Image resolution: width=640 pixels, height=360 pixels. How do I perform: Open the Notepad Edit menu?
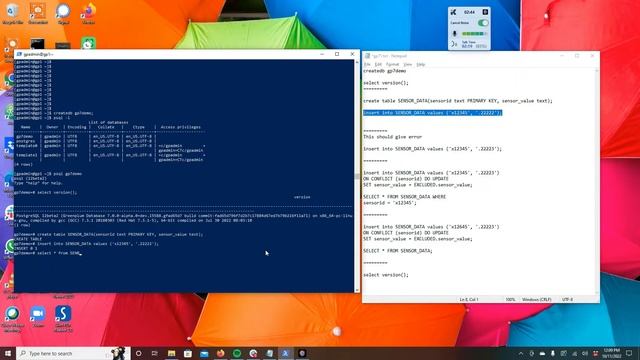click(378, 64)
